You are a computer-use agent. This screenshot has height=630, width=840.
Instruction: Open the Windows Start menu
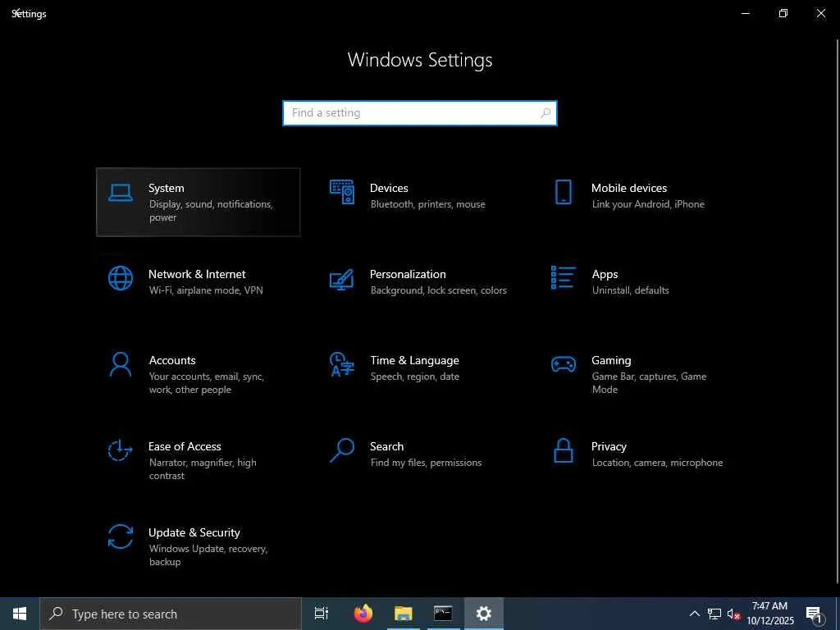tap(20, 614)
